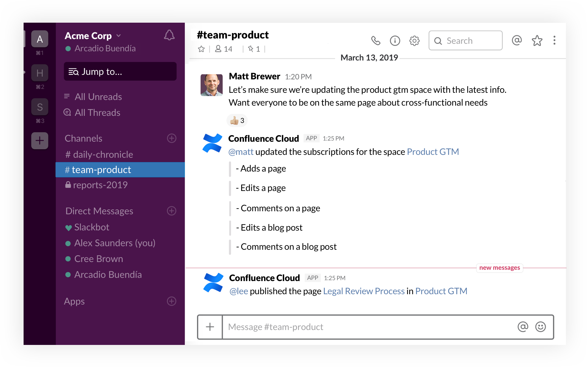Open the Jump to quick switcher
Image resolution: width=588 pixels, height=367 pixels.
pos(120,72)
